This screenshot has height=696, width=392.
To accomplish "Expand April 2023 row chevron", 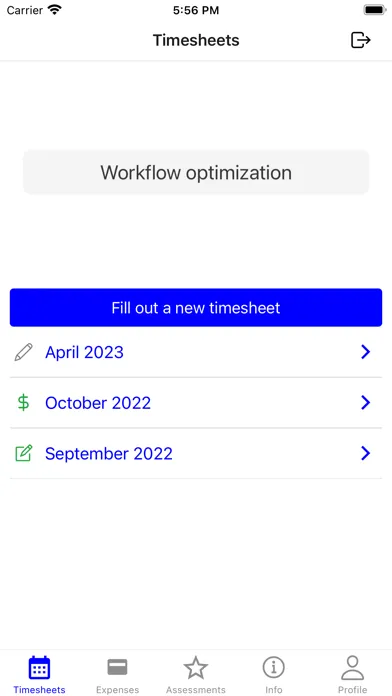I will click(365, 352).
